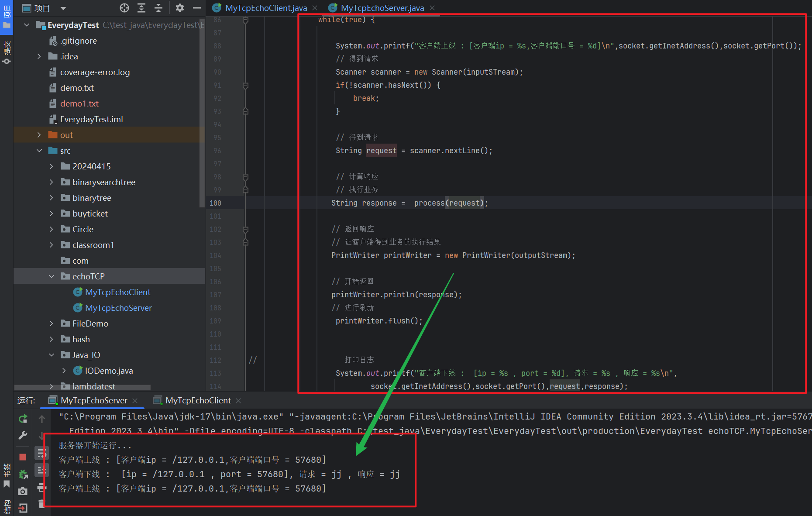Image resolution: width=812 pixels, height=516 pixels.
Task: Click the Collapse All icon in Project toolbar
Action: (x=158, y=8)
